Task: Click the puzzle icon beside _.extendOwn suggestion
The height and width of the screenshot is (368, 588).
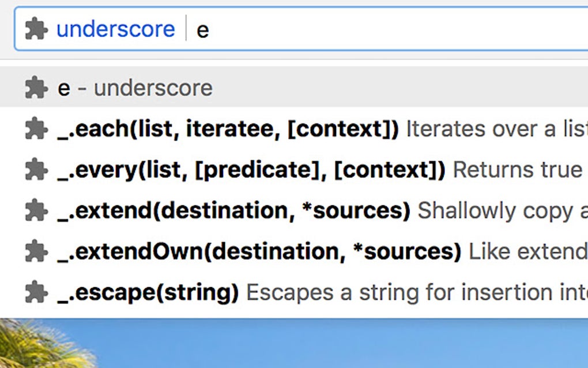Action: click(x=36, y=251)
